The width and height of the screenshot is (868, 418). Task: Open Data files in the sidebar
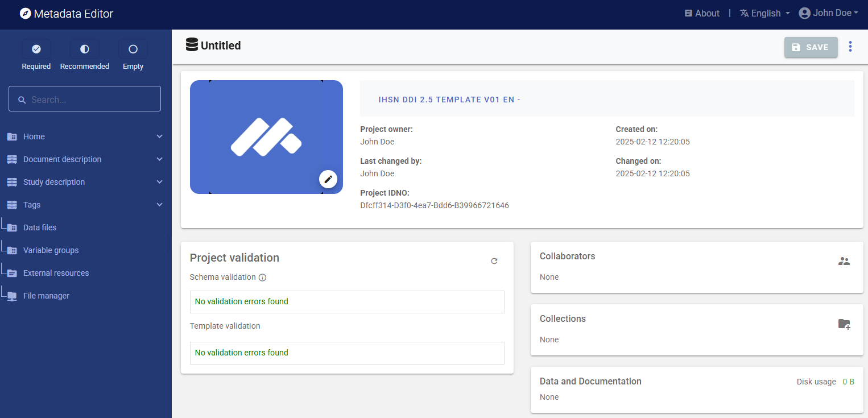[40, 227]
